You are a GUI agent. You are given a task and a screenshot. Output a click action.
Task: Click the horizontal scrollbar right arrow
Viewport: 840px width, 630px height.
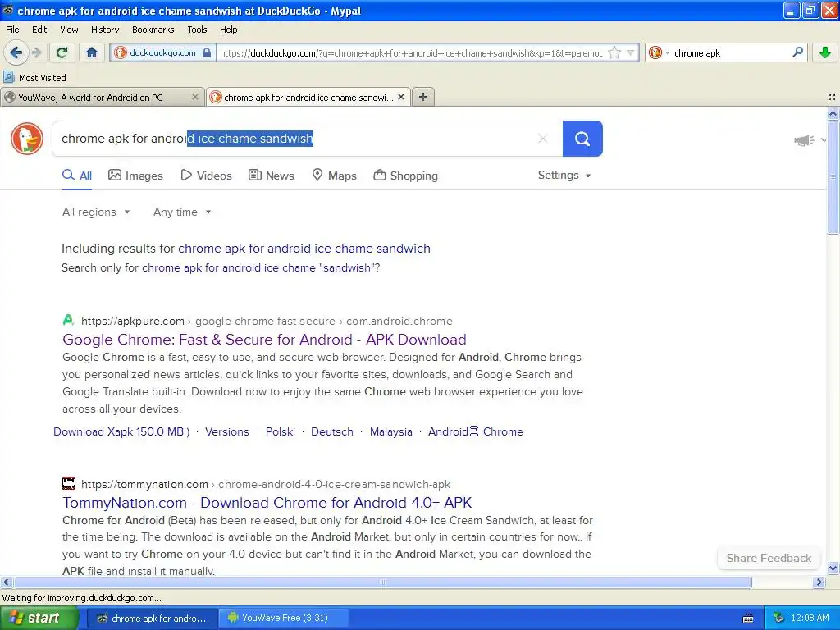coord(819,582)
